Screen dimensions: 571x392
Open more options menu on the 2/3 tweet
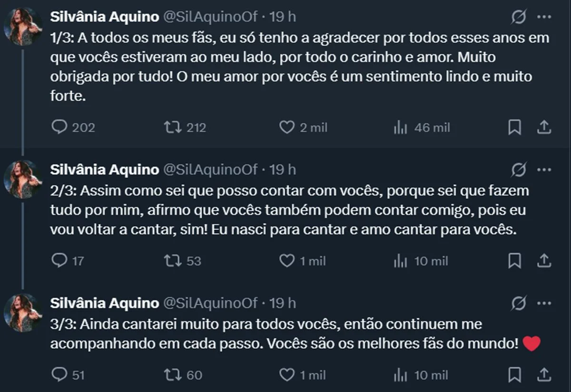click(544, 170)
